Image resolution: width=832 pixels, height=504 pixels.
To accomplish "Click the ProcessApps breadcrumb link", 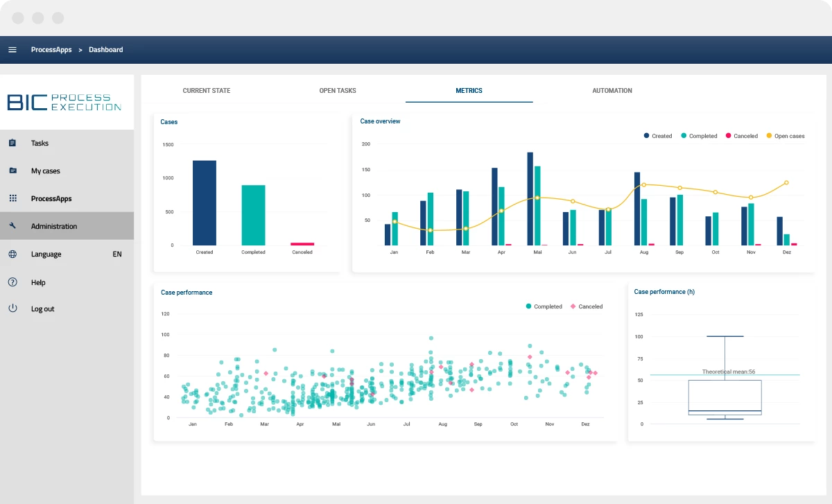I will (x=51, y=50).
